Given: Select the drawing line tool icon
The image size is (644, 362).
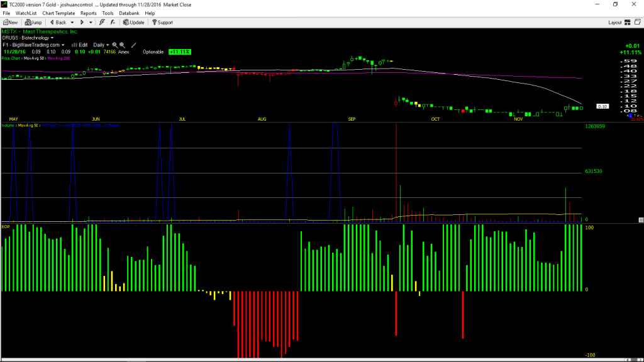Looking at the screenshot, I should 133,45.
